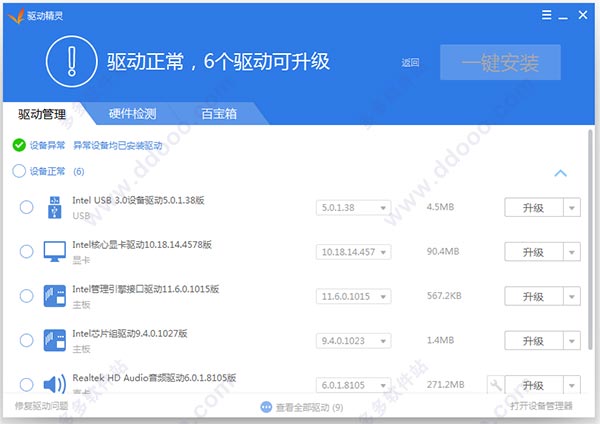Click the 驱动精灵 logo icon

point(16,15)
